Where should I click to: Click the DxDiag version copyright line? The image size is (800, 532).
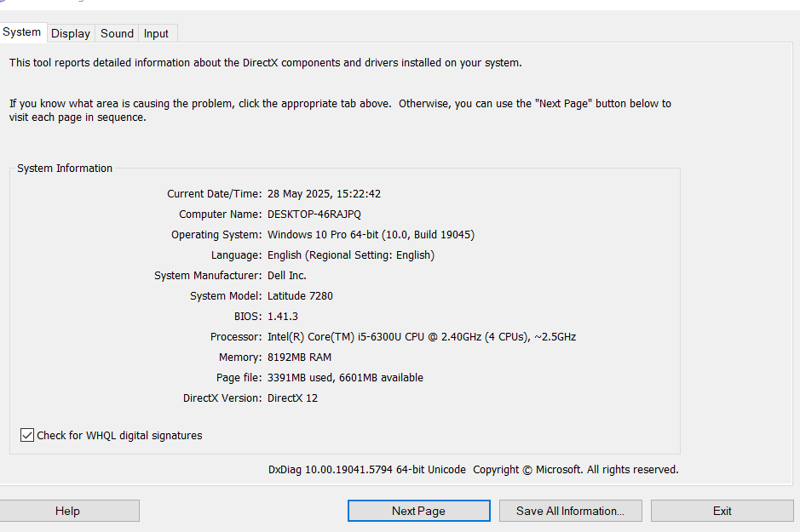point(473,470)
